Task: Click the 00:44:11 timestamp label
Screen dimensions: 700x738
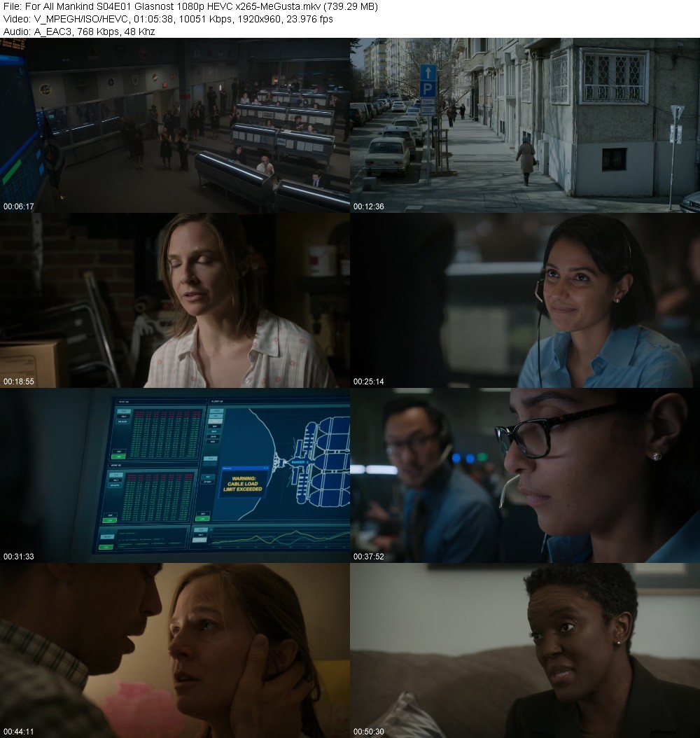Action: pos(19,732)
